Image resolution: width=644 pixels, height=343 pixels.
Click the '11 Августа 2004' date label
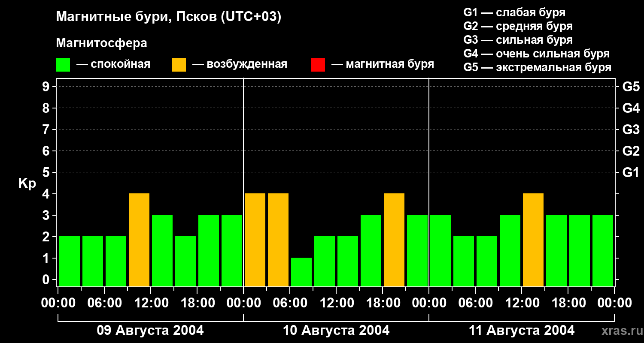522,331
